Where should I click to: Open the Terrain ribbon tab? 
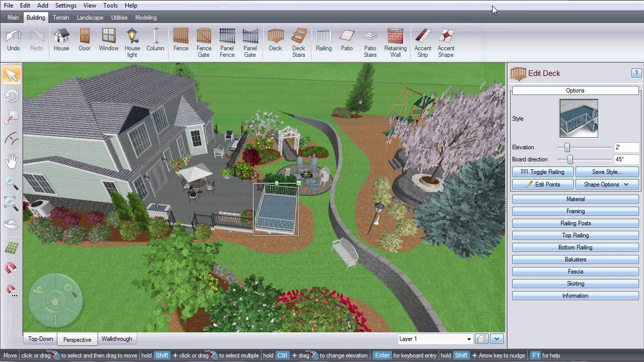(61, 18)
